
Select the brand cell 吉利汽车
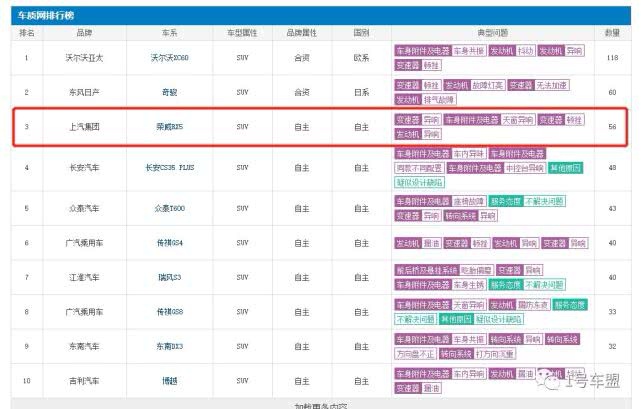click(x=84, y=381)
